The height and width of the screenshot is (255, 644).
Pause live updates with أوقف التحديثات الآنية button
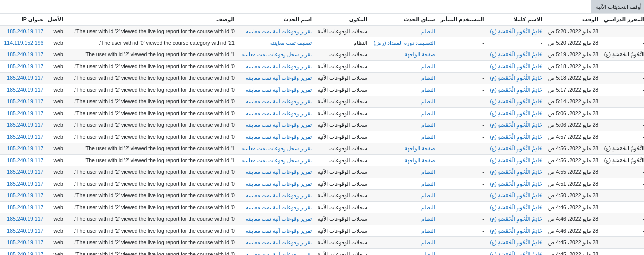(x=617, y=7)
